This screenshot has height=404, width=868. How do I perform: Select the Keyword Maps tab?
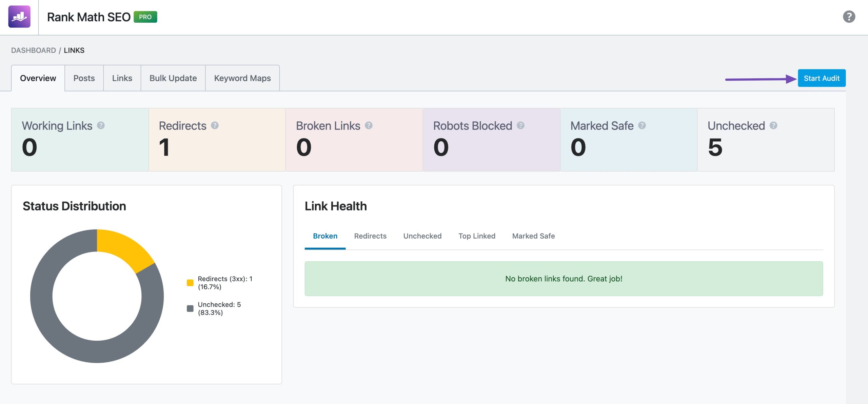[242, 78]
